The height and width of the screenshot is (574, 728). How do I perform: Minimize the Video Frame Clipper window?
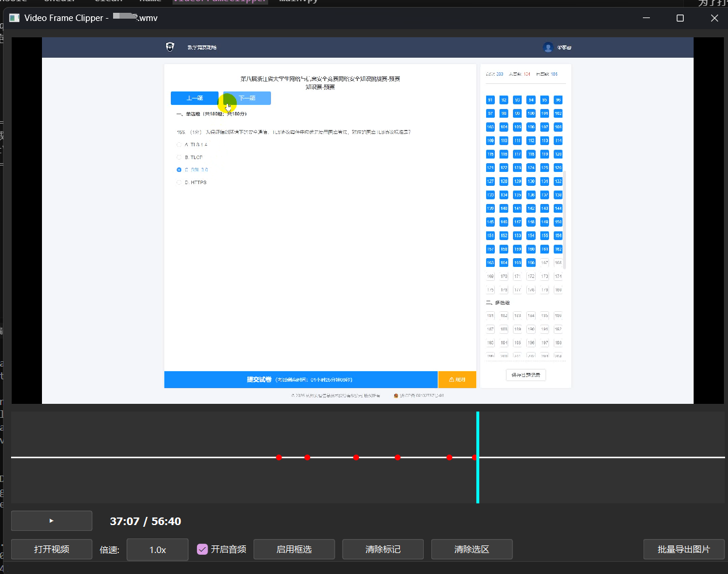(646, 18)
